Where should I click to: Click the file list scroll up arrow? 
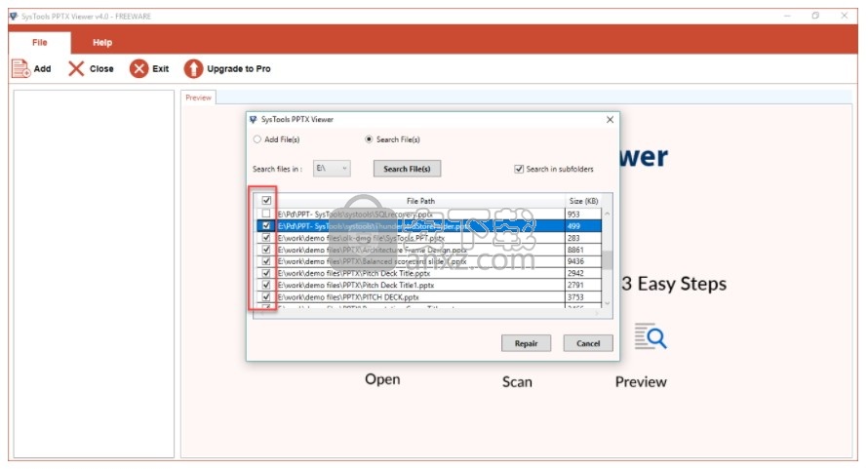(x=608, y=214)
